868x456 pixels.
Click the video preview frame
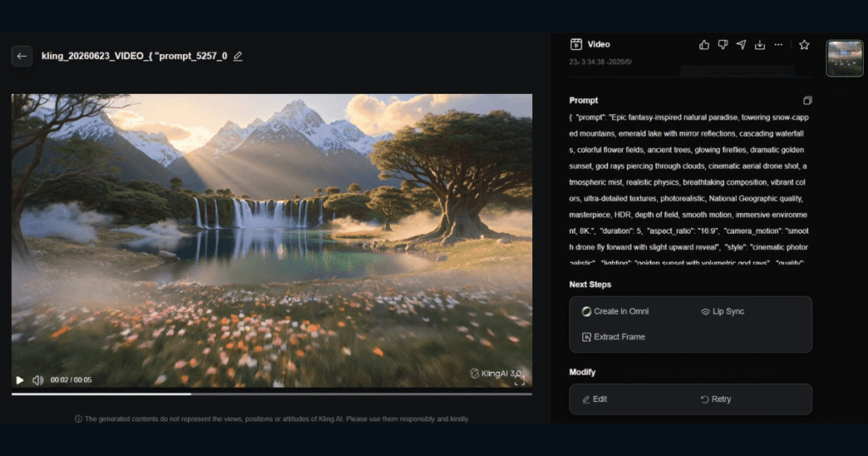272,240
